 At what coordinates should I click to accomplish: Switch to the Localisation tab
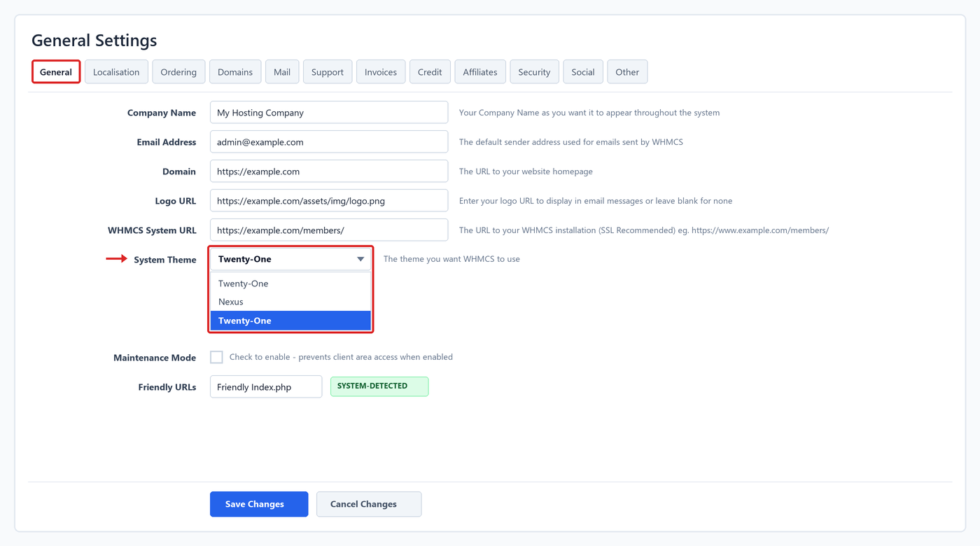116,72
